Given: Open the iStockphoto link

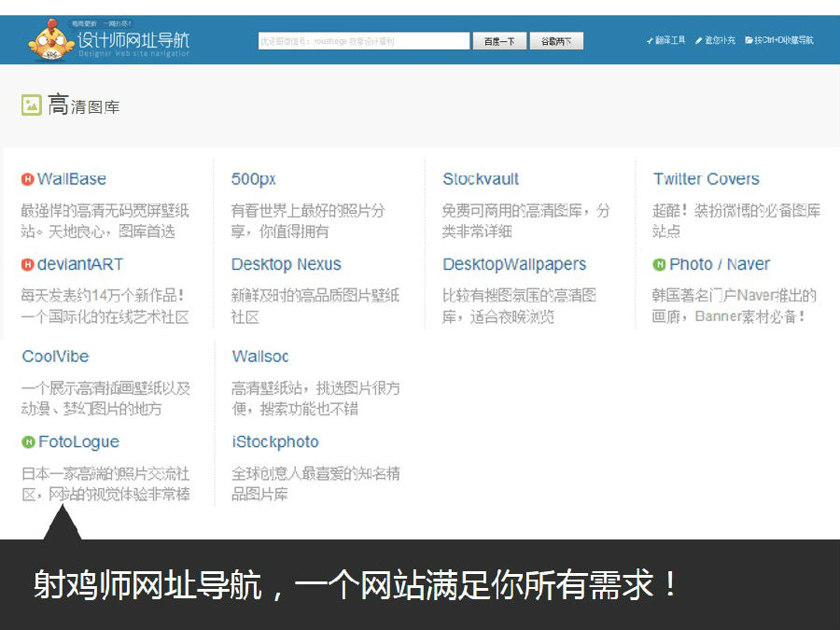Looking at the screenshot, I should coord(275,442).
